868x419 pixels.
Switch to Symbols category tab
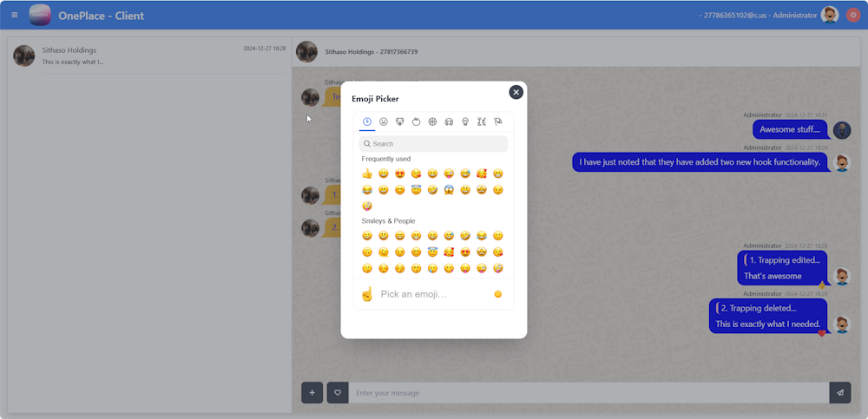coord(482,121)
